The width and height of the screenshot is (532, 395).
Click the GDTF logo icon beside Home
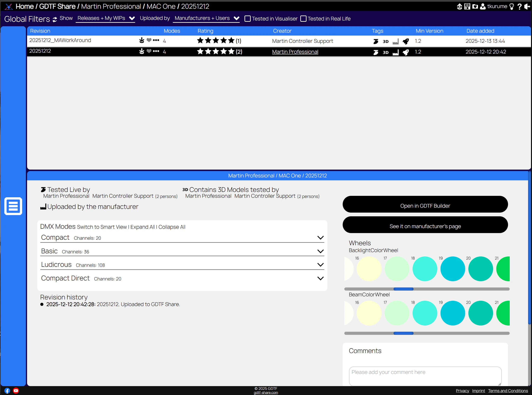click(x=9, y=6)
